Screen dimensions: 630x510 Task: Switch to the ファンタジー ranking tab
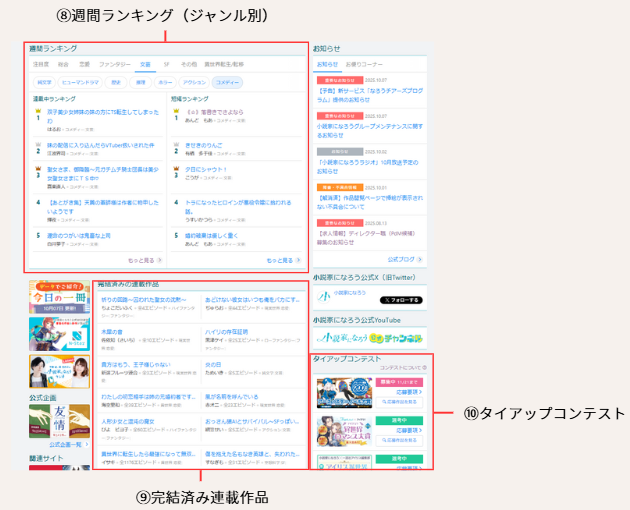click(x=115, y=64)
